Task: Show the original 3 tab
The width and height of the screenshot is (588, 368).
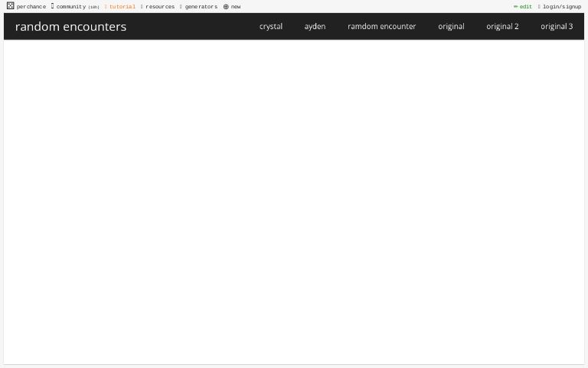Action: [x=557, y=26]
